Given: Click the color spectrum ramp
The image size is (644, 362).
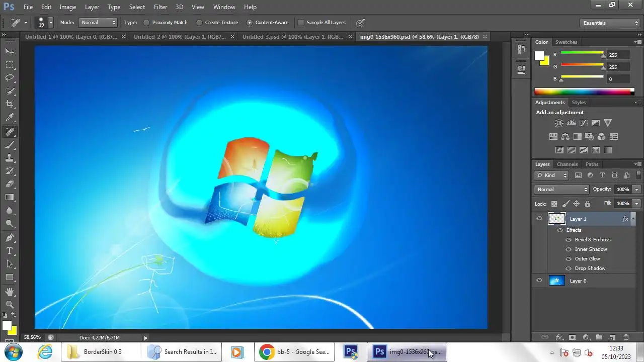Looking at the screenshot, I should 582,92.
